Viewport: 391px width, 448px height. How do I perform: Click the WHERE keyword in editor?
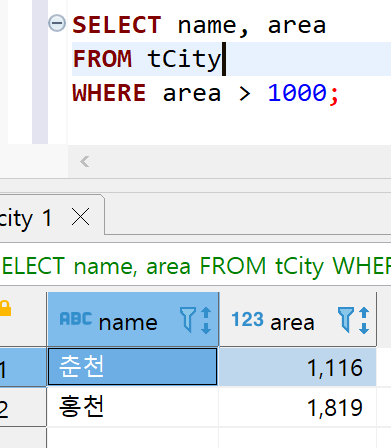click(x=109, y=93)
